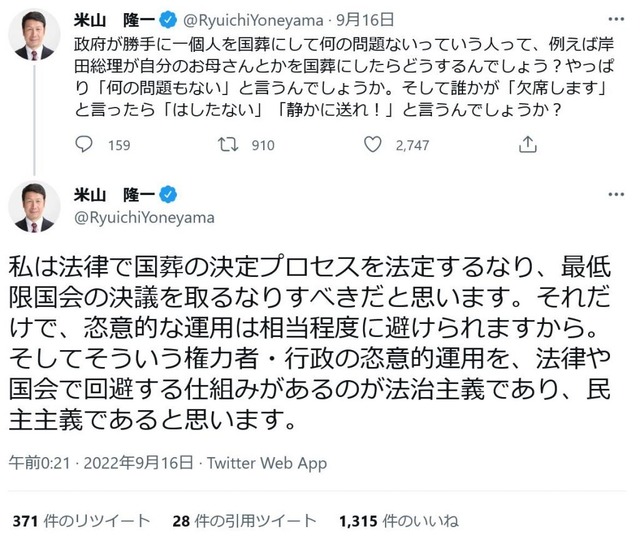Click the 2,747 like count on the top tweet
Viewport: 640px width, 544px height.
[412, 145]
